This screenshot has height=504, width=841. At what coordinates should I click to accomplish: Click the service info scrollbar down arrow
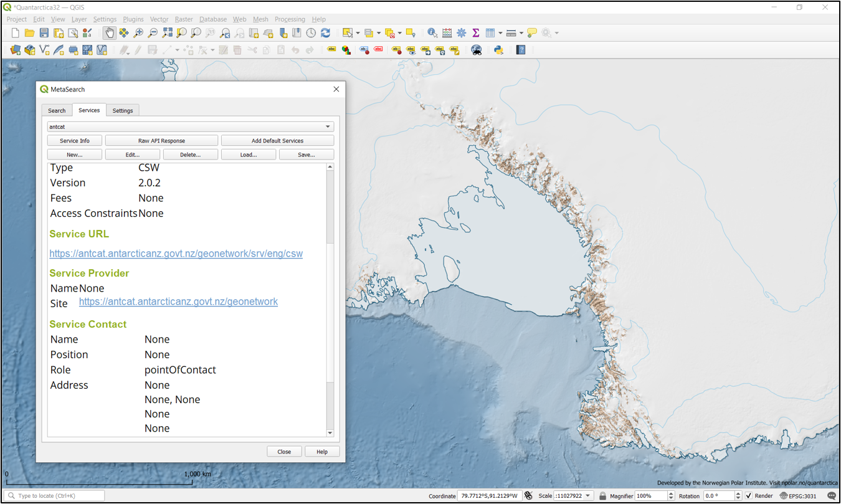point(330,433)
